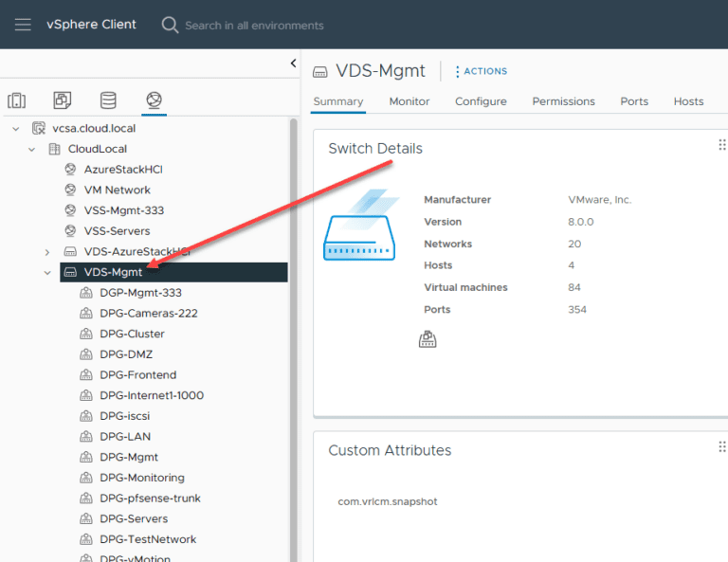Click the Switch Details card drag handle
728x562 pixels.
coord(722,145)
